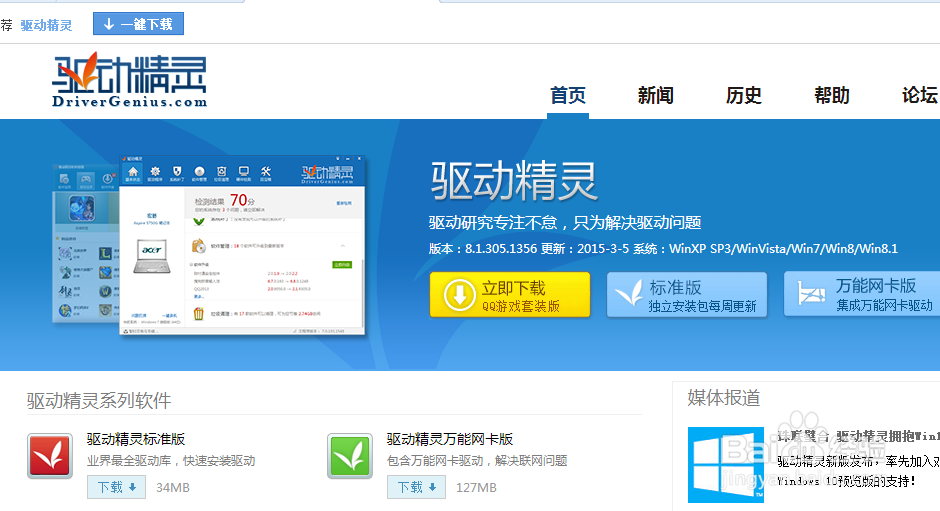Click the home icon in the banner screenshot toolbar
The height and width of the screenshot is (511, 940).
pos(133,172)
